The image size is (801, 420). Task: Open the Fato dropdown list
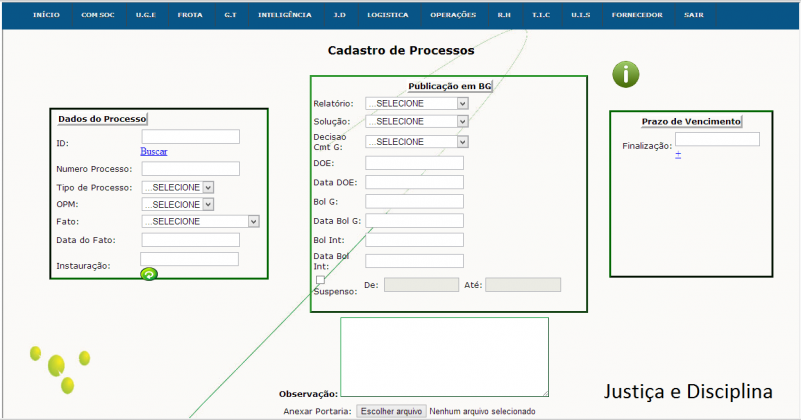click(x=200, y=221)
